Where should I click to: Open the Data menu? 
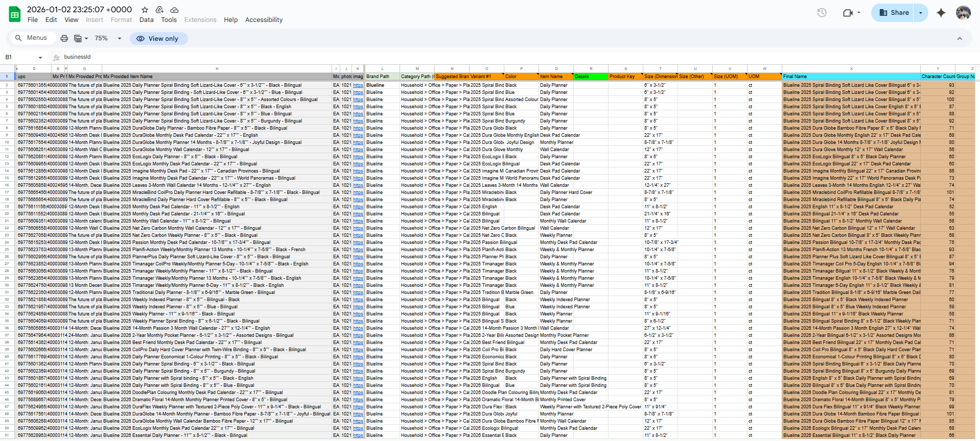click(x=147, y=20)
